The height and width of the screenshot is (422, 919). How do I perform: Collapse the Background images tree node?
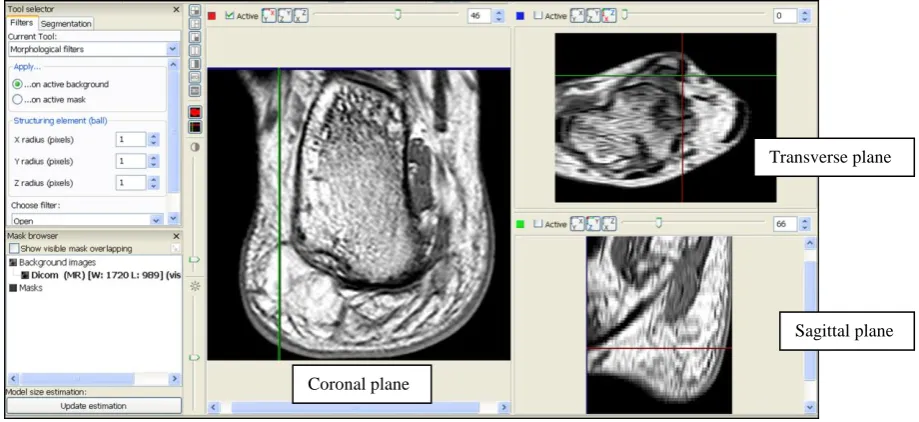coord(13,263)
